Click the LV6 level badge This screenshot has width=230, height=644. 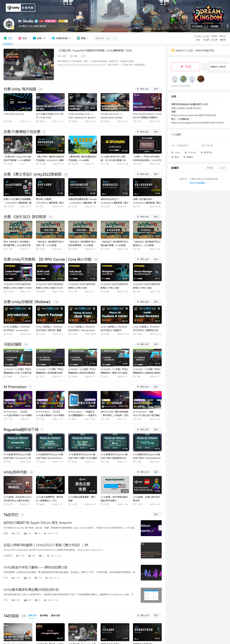coord(41,21)
